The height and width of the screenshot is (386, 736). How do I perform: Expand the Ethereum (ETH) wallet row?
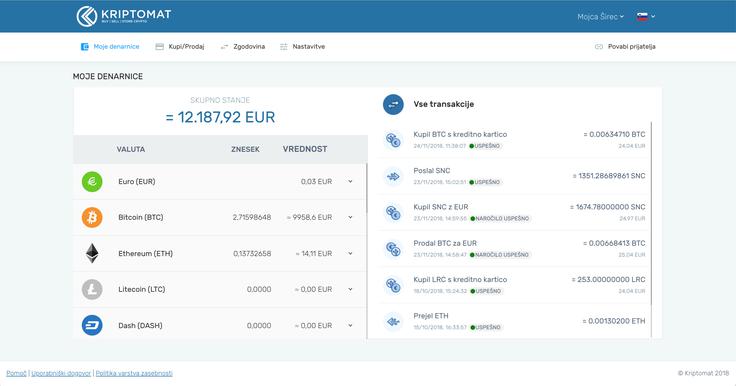tap(350, 254)
